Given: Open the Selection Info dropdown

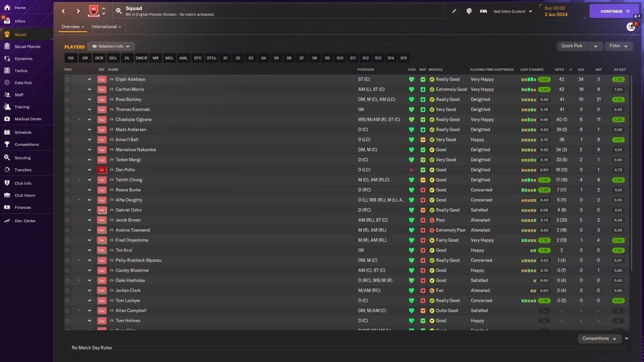Looking at the screenshot, I should click(111, 46).
